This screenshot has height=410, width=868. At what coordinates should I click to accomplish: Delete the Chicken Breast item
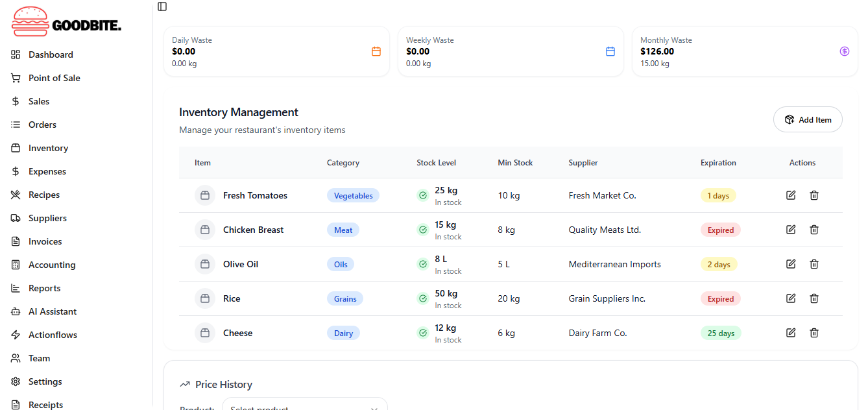tap(814, 230)
